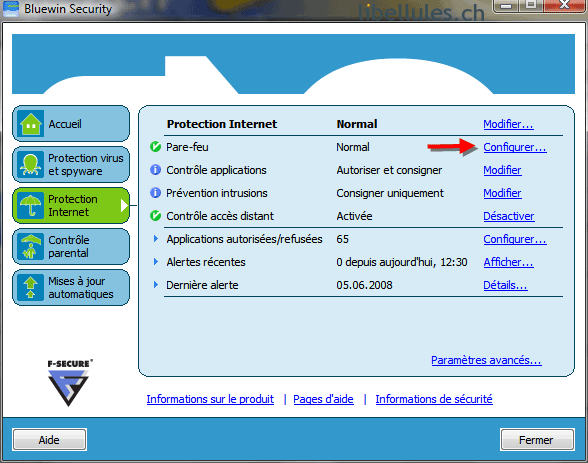Viewport: 588px width, 463px height.
Task: Click the info icon beside Prévention intrusions
Action: pyautogui.click(x=155, y=193)
